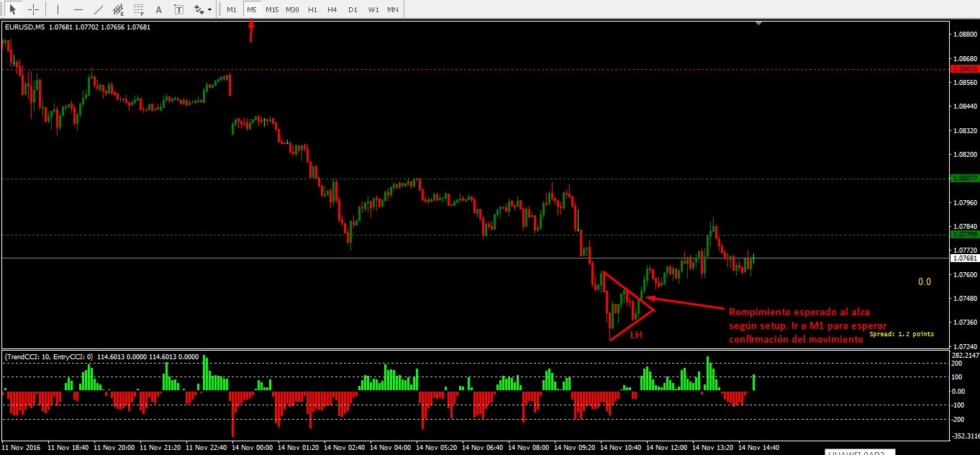Select the Fibonacci retracement tool
Screen dimensions: 980x455
pyautogui.click(x=139, y=9)
